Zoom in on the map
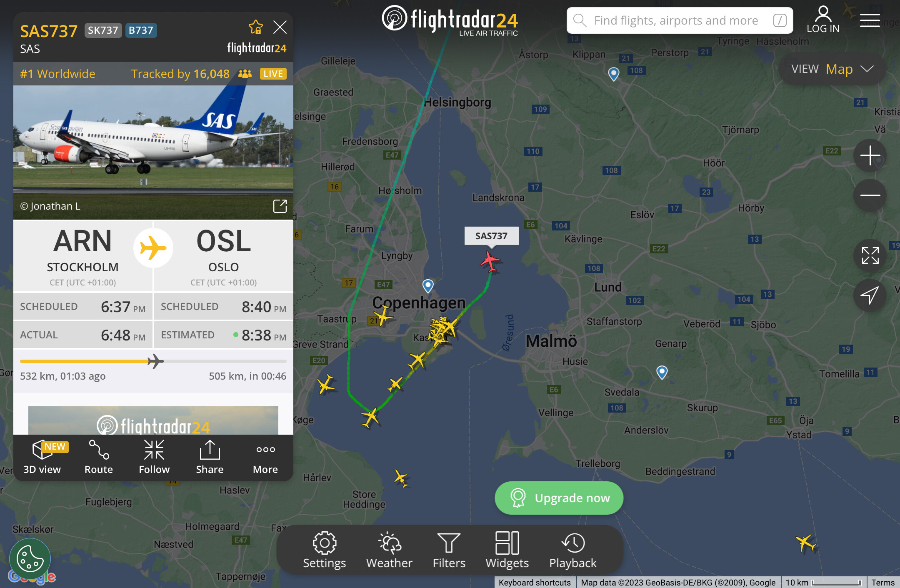The height and width of the screenshot is (588, 900). point(870,155)
